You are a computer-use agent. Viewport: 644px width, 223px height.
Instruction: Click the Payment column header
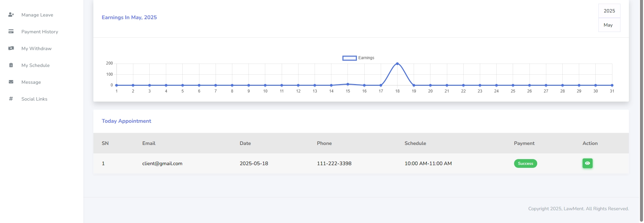[x=524, y=143]
